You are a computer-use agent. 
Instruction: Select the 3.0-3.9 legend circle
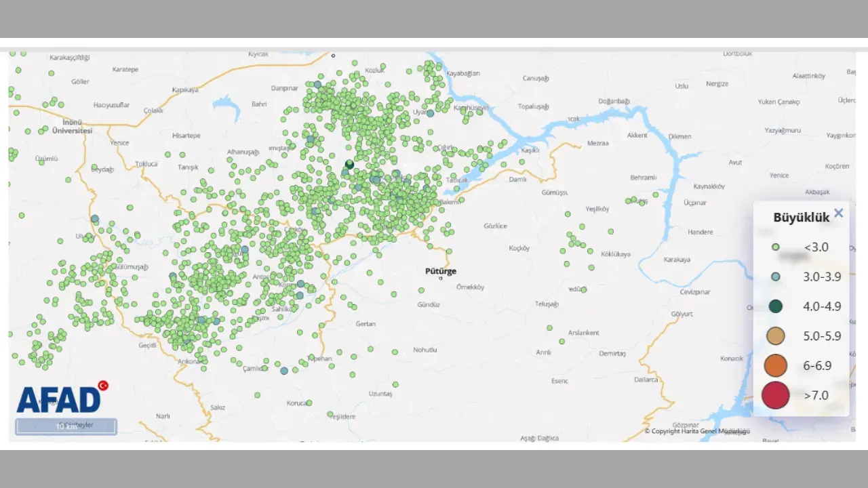coord(776,277)
